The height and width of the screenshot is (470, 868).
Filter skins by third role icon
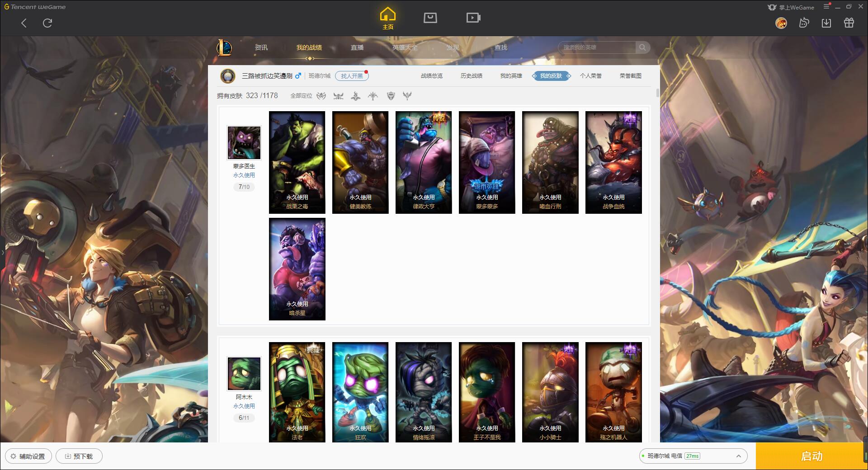[356, 96]
